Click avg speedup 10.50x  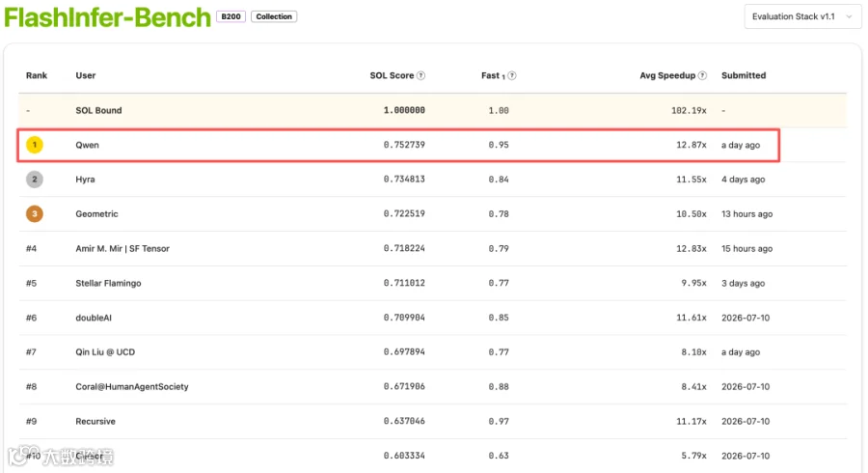692,213
